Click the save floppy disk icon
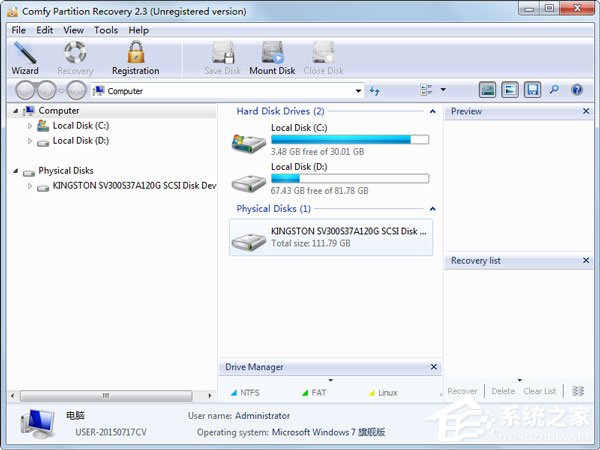This screenshot has height=450, width=600. click(533, 90)
